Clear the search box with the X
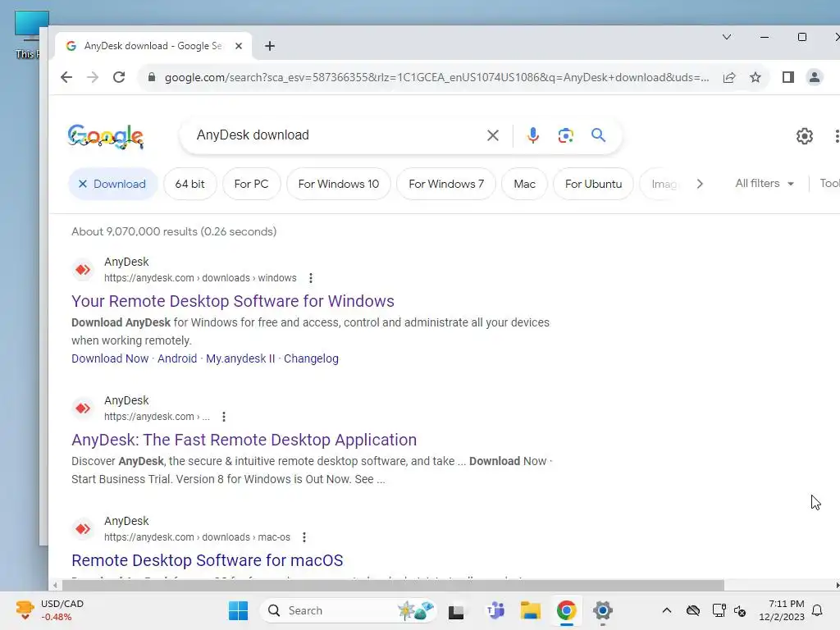Image resolution: width=840 pixels, height=630 pixels. click(x=493, y=135)
